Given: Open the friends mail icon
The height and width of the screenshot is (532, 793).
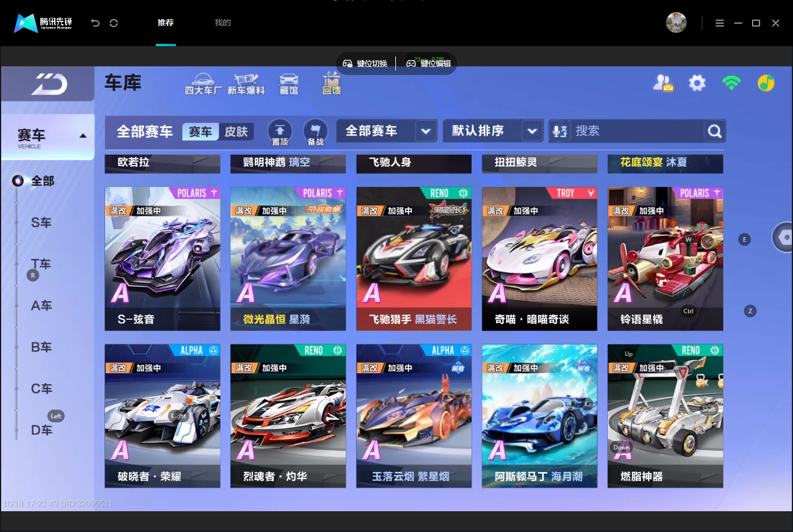Looking at the screenshot, I should (663, 83).
